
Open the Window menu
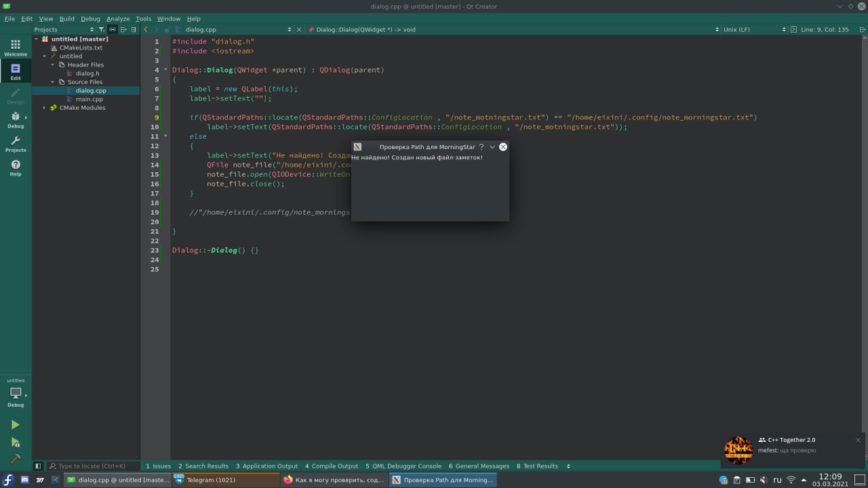(x=169, y=19)
